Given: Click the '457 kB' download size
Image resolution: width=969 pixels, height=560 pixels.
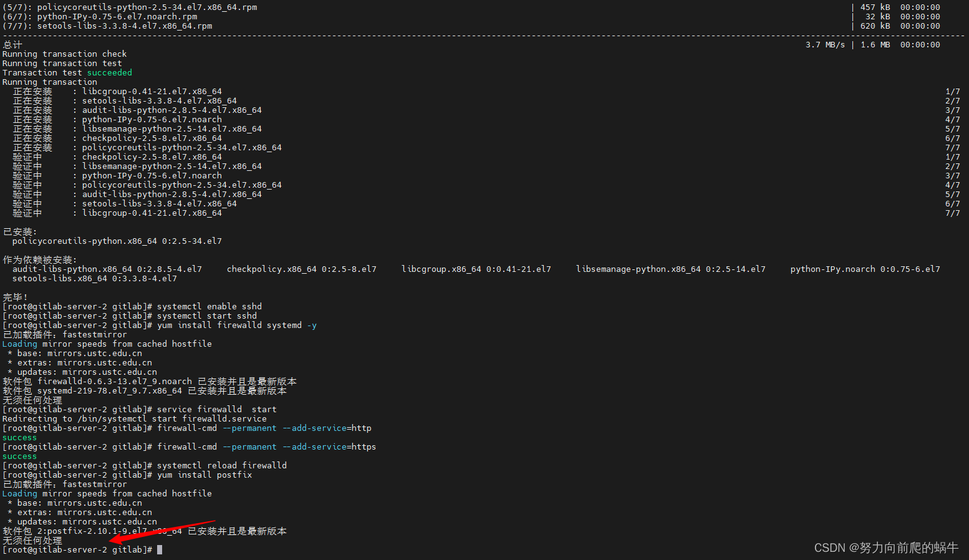Looking at the screenshot, I should coord(875,7).
